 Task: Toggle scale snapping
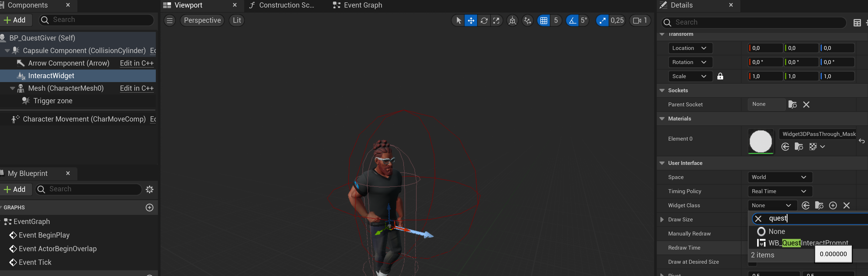click(x=602, y=21)
